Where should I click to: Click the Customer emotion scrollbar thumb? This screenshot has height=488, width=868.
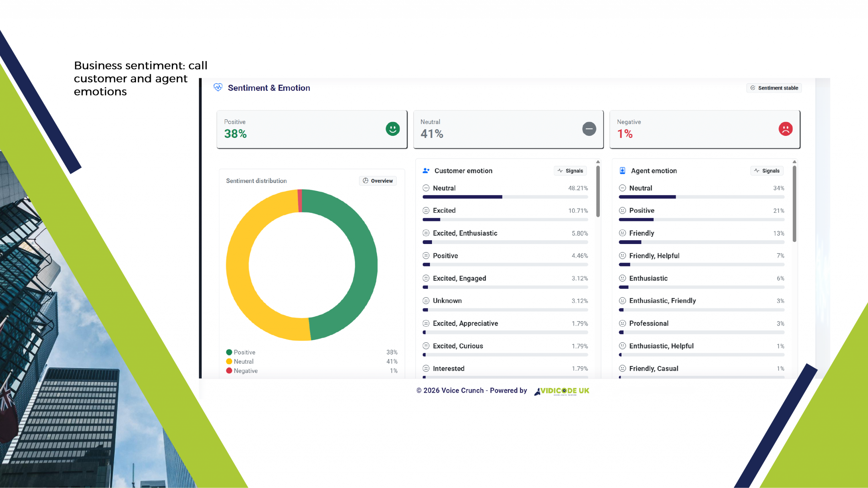598,191
